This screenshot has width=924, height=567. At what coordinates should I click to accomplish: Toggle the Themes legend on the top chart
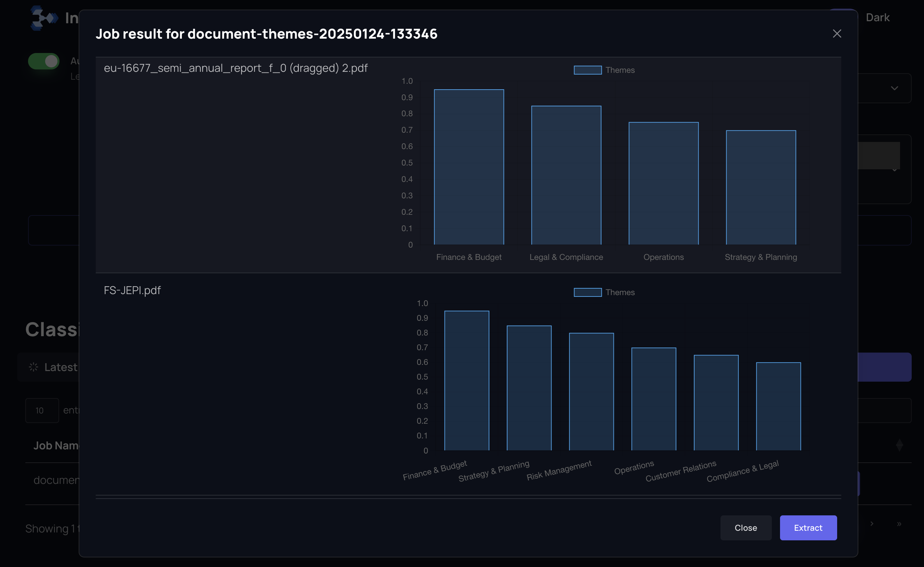(x=604, y=70)
